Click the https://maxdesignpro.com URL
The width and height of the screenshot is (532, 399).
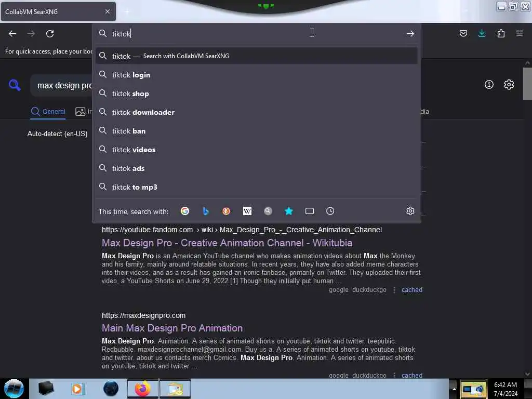pyautogui.click(x=143, y=315)
